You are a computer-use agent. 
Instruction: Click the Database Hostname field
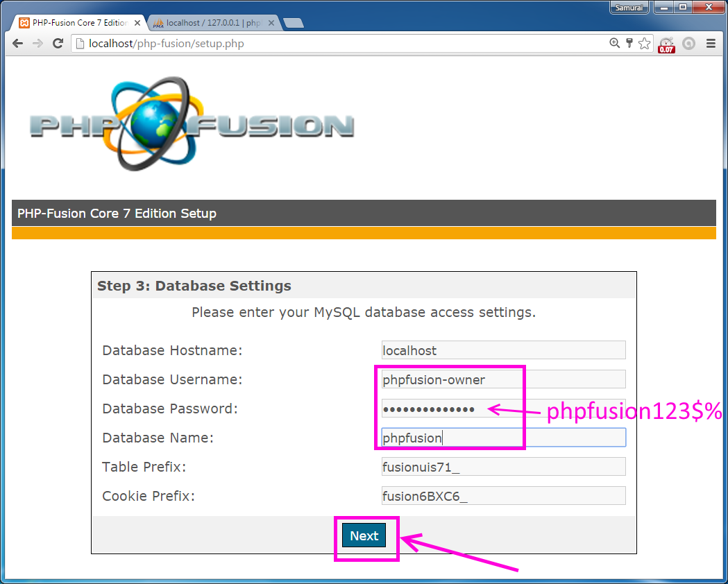point(503,350)
